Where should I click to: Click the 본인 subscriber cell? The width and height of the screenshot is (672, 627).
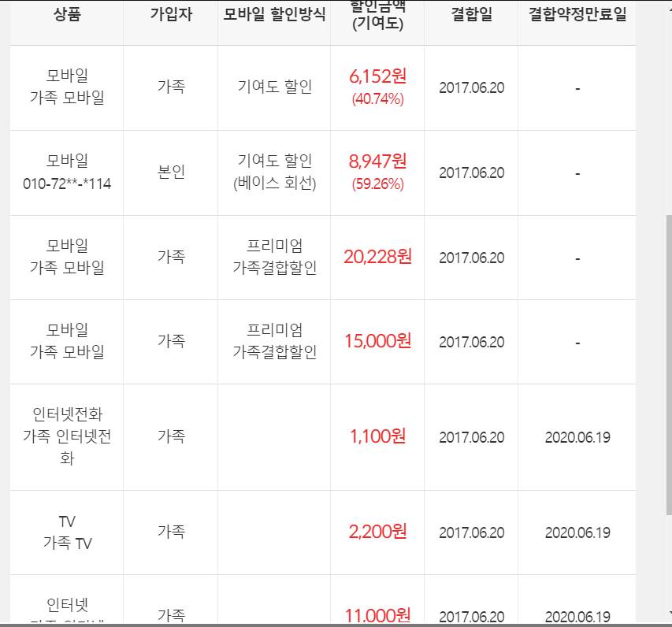171,173
